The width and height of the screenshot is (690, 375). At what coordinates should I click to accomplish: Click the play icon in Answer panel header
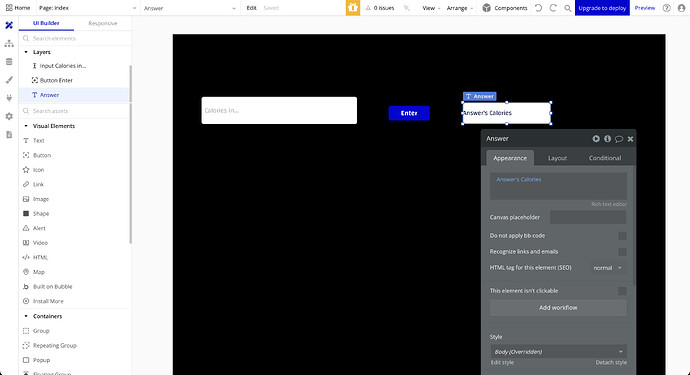tap(596, 139)
